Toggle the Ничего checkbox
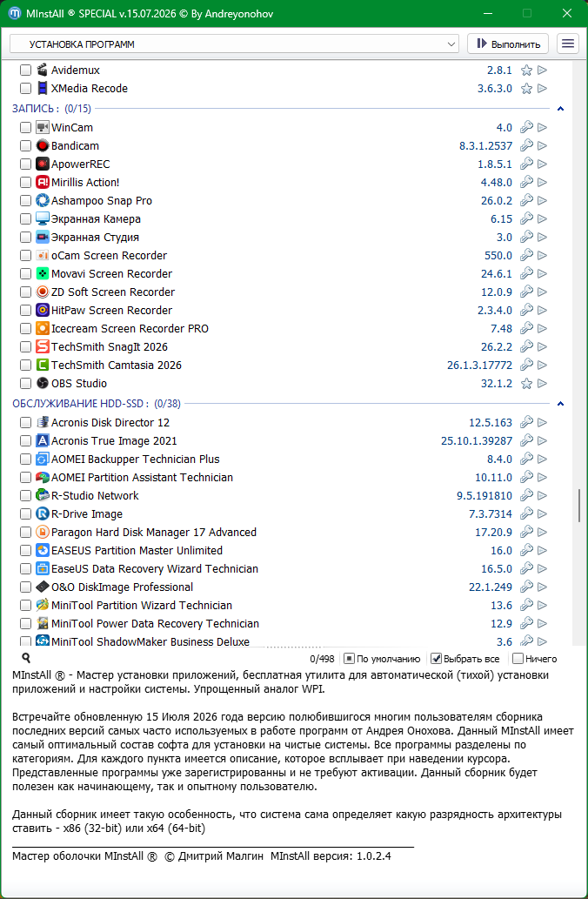The height and width of the screenshot is (899, 588). click(518, 659)
